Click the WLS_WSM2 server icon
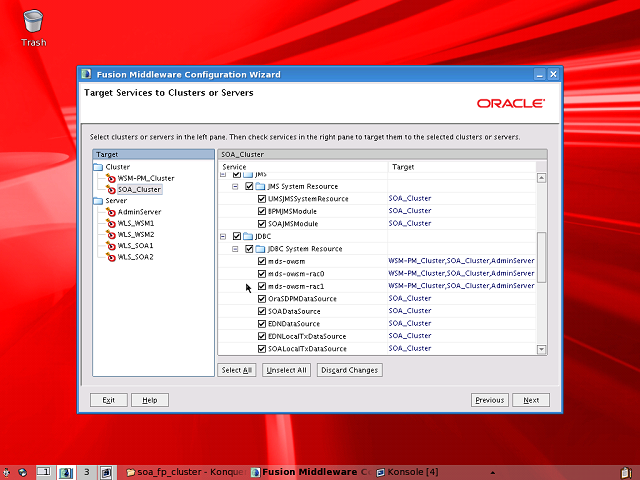The image size is (640, 480). click(x=111, y=234)
